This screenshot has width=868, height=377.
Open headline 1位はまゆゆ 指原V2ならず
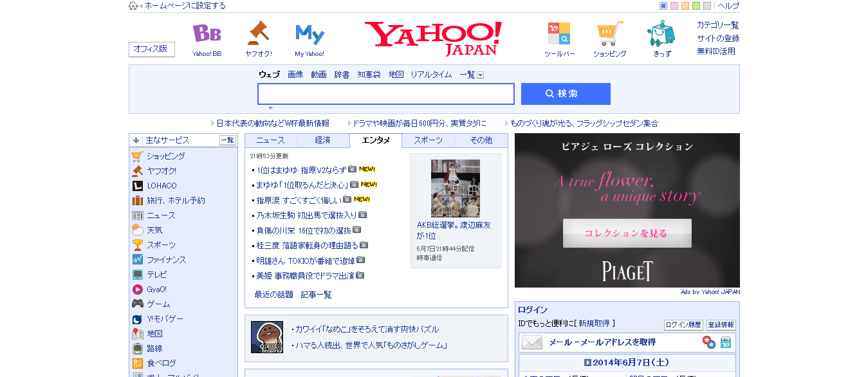(x=302, y=170)
